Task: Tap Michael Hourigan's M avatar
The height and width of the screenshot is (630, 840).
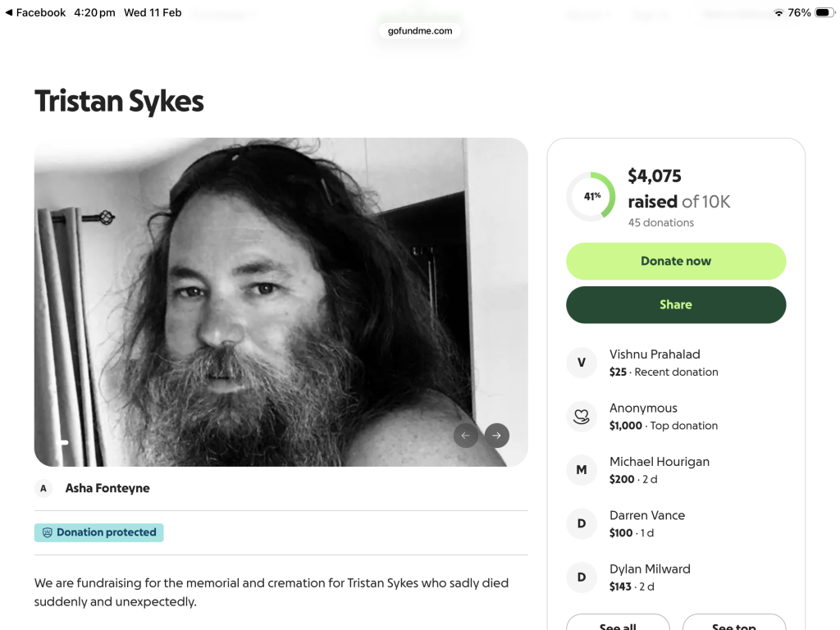Action: coord(582,470)
